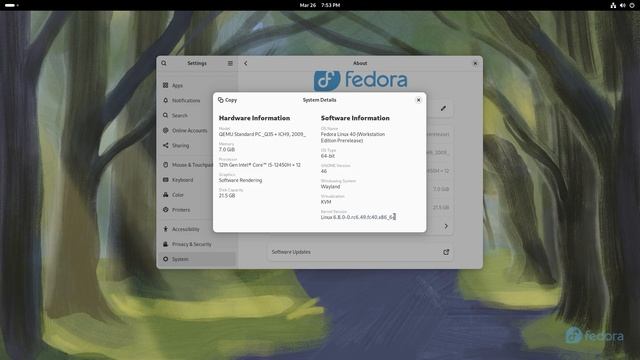Viewport: 640px width, 360px height.
Task: Close the Settings window
Action: pyautogui.click(x=475, y=63)
